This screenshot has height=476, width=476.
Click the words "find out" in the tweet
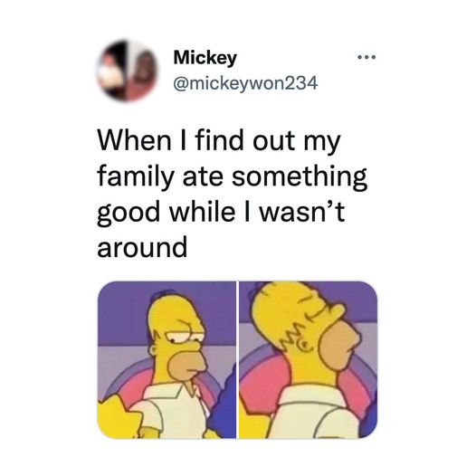coord(245,140)
